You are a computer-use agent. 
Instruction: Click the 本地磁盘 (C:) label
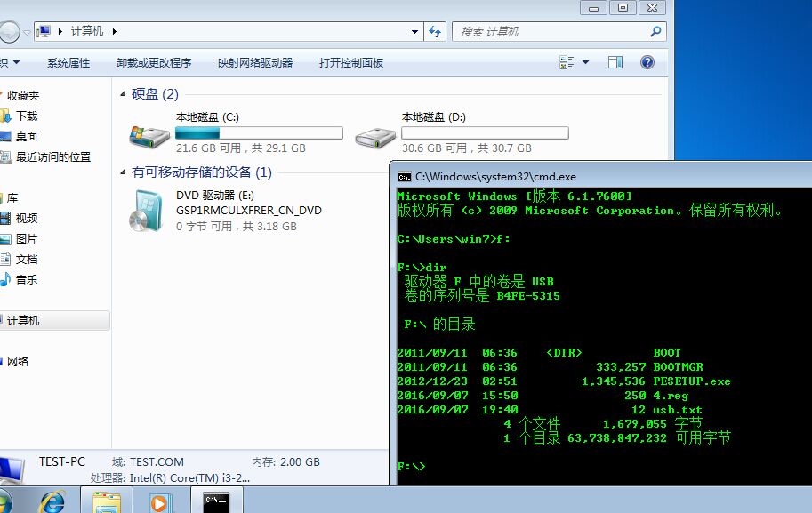point(207,117)
